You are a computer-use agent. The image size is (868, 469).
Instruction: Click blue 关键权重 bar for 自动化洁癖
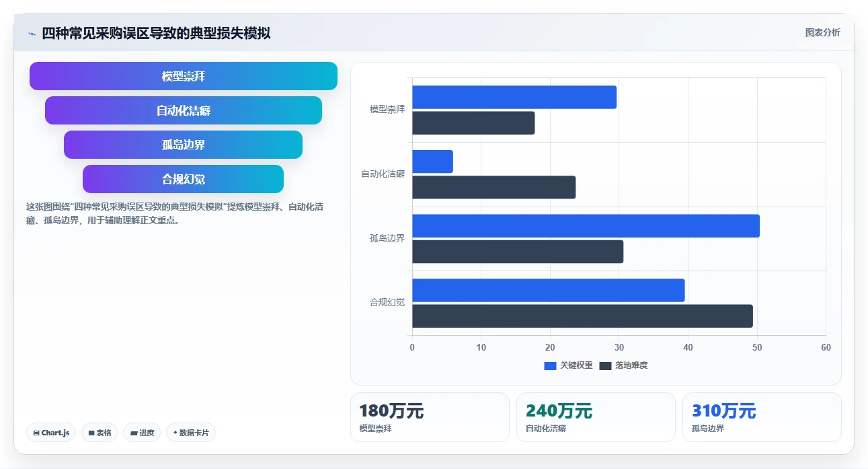pos(432,161)
